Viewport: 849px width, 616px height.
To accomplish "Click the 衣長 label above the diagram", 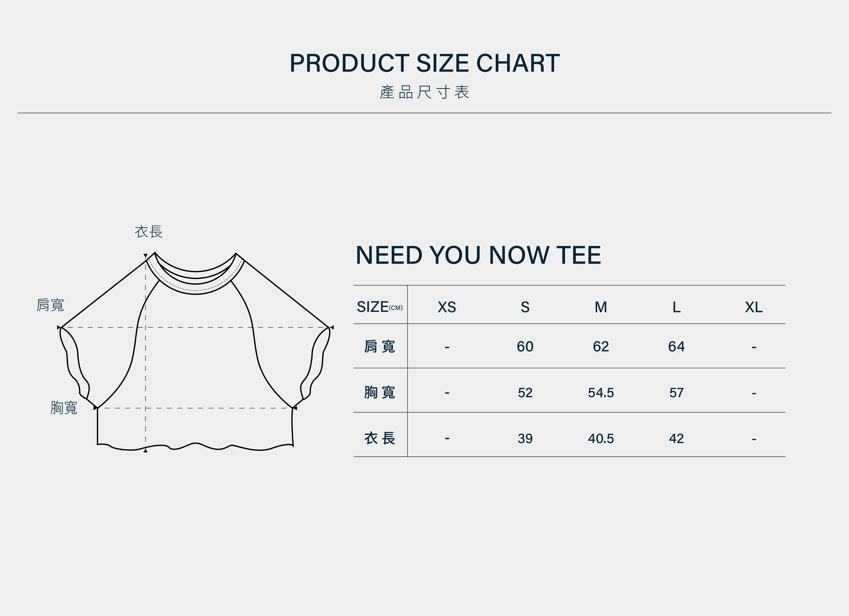I will click(149, 231).
